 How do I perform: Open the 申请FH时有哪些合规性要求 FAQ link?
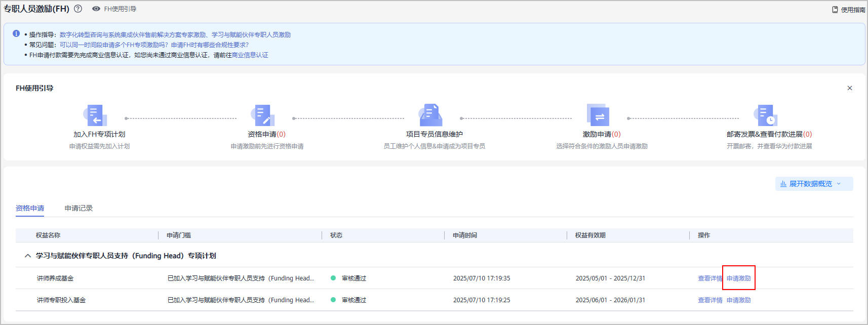210,45
